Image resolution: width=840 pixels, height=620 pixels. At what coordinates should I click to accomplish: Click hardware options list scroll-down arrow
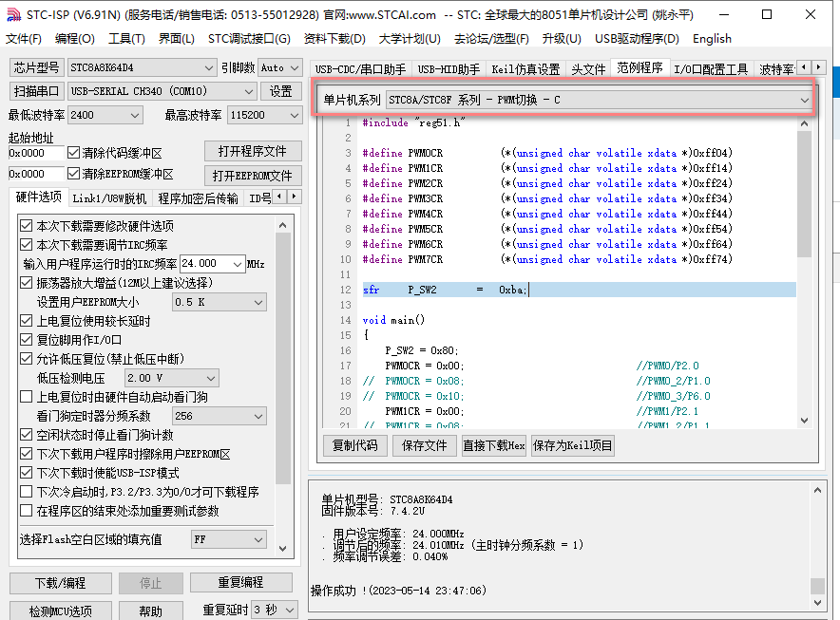pyautogui.click(x=283, y=548)
